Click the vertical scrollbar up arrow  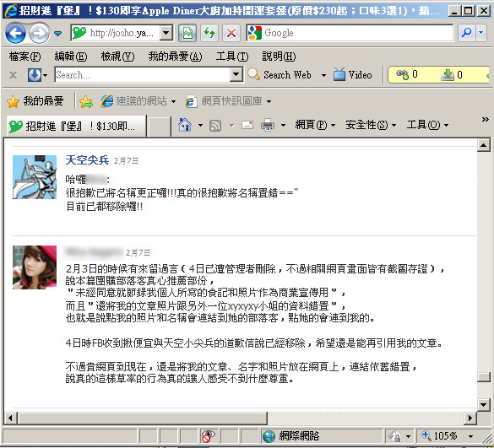483,145
